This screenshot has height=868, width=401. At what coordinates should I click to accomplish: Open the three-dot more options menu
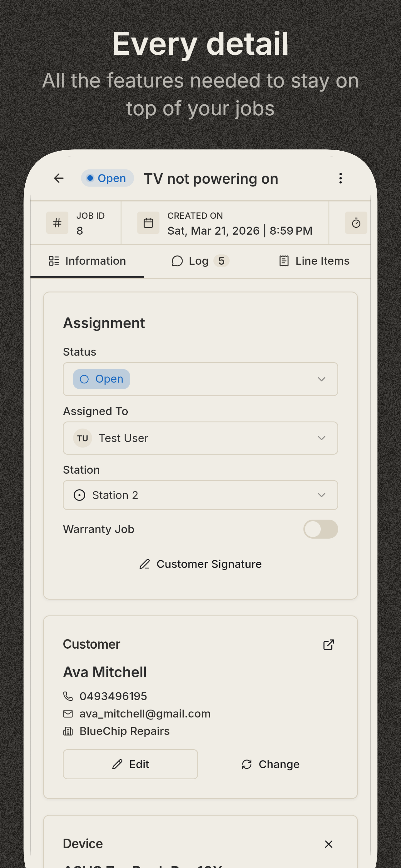(x=340, y=178)
